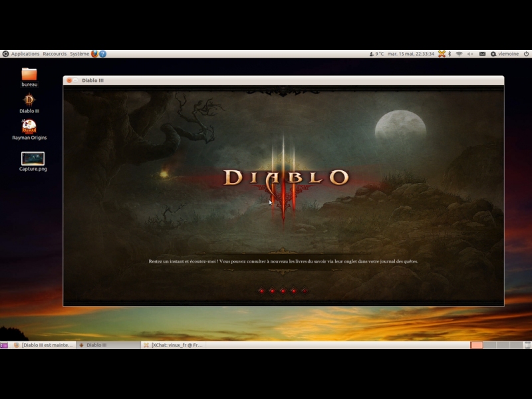The width and height of the screenshot is (532, 399).
Task: Open the Système menu
Action: tap(79, 54)
